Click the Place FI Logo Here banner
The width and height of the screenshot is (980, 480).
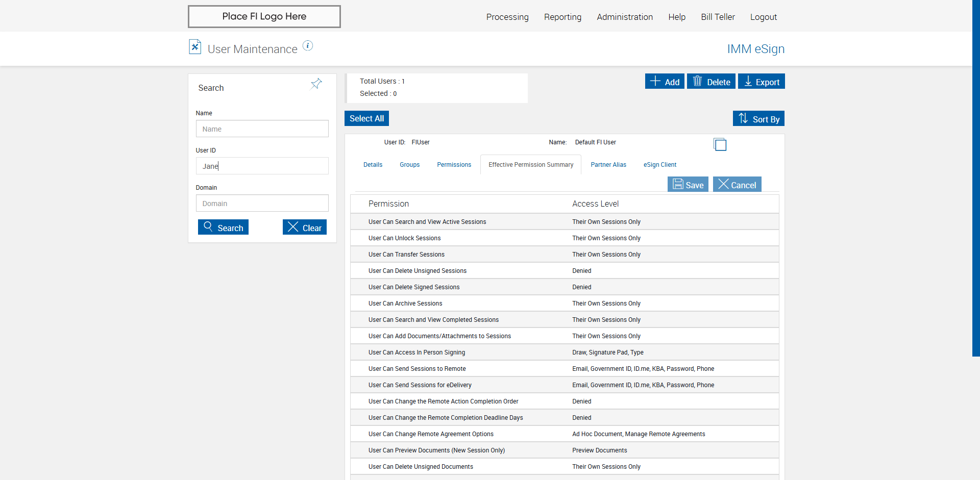click(x=264, y=16)
